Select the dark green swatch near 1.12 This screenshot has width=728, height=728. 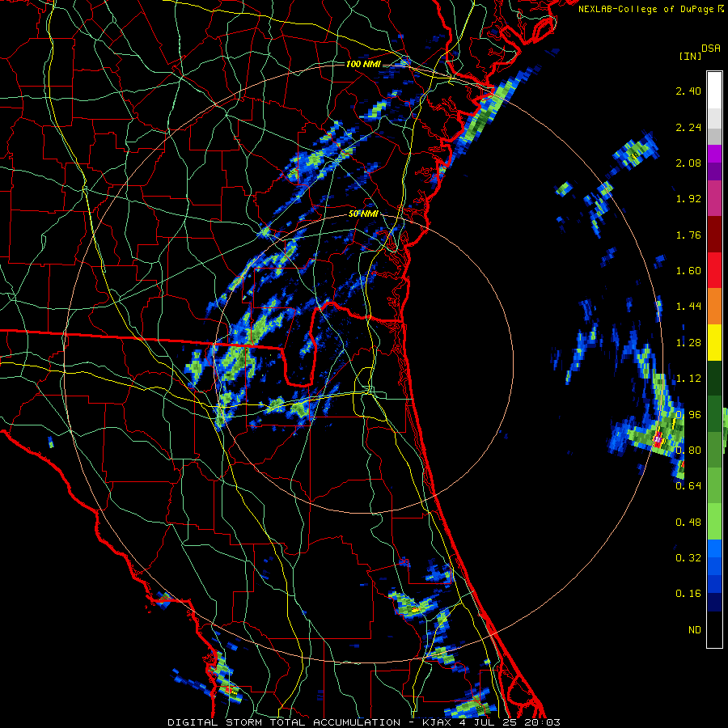[714, 378]
